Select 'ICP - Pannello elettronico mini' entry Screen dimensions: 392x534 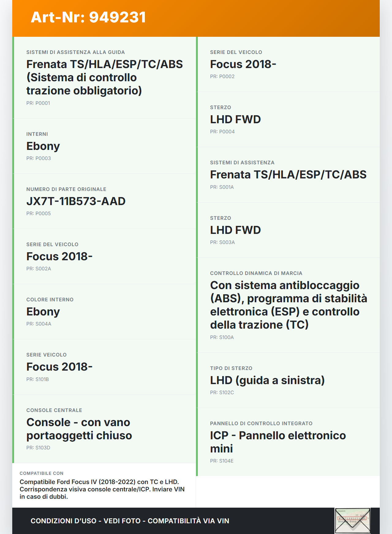278,442
